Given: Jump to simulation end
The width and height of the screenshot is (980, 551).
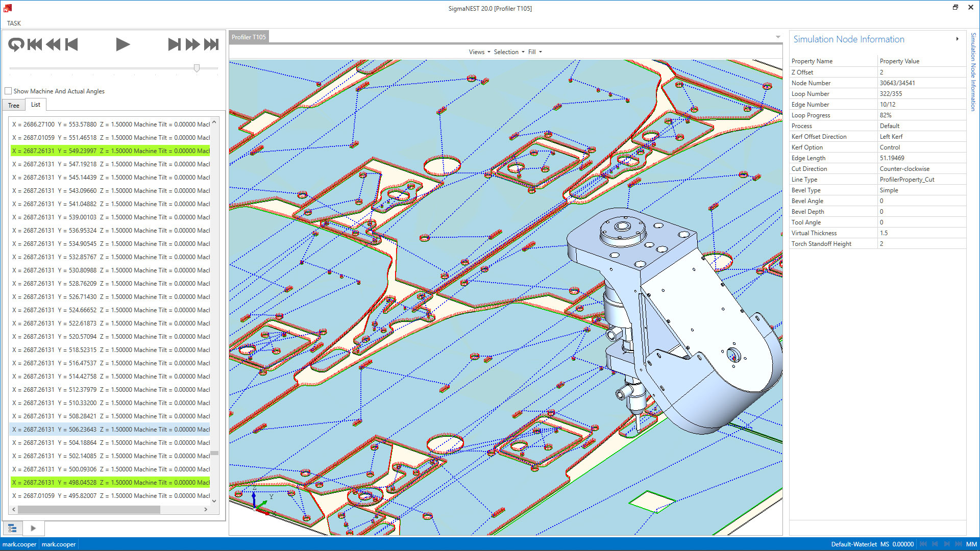Looking at the screenshot, I should pos(211,45).
